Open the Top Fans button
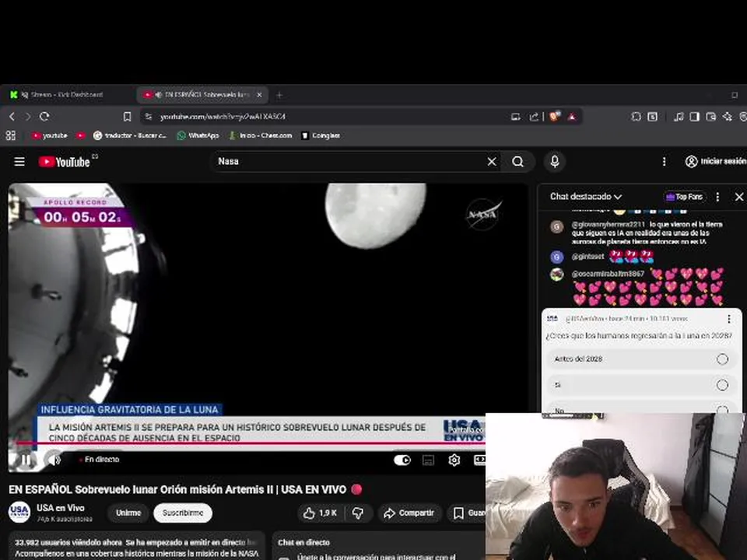This screenshot has height=560, width=747. [x=685, y=197]
